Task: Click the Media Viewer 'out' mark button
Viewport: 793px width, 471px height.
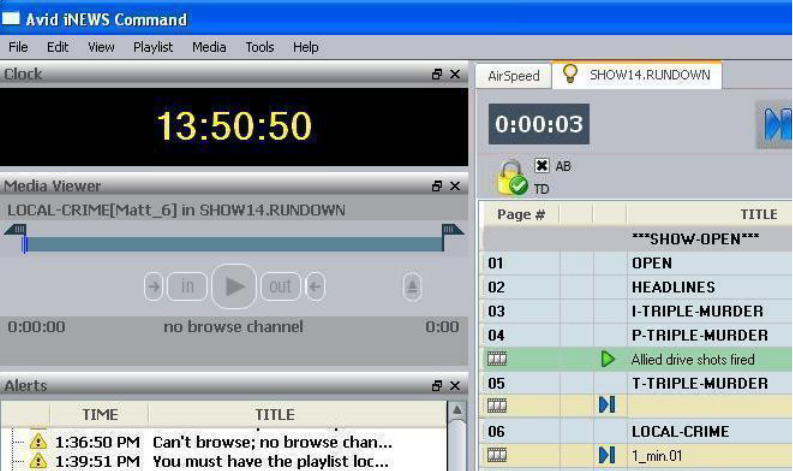Action: [x=280, y=286]
